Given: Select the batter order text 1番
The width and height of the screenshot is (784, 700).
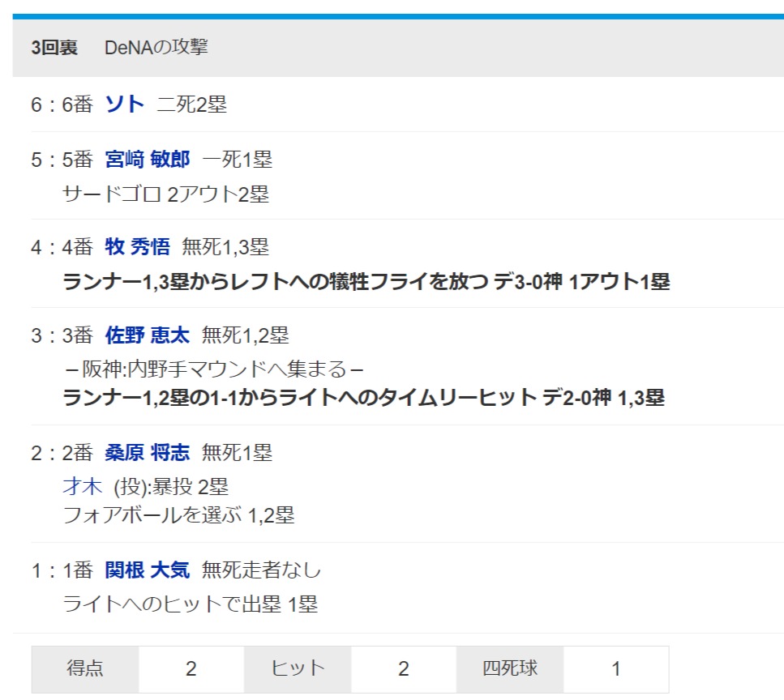Looking at the screenshot, I should coord(78,570).
